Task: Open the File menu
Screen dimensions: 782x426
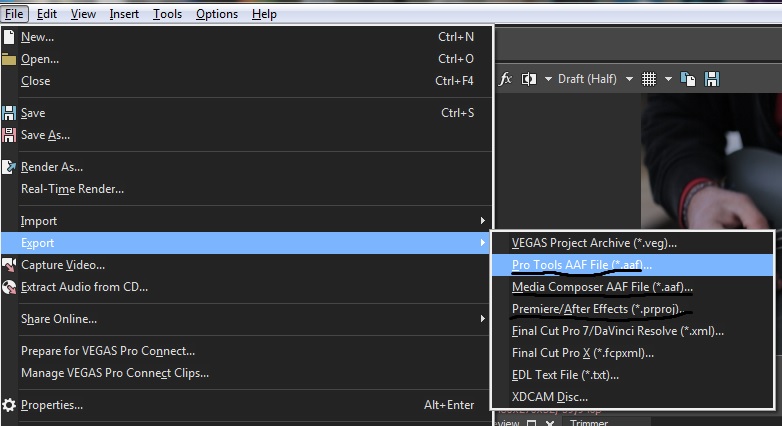Action: coord(14,14)
